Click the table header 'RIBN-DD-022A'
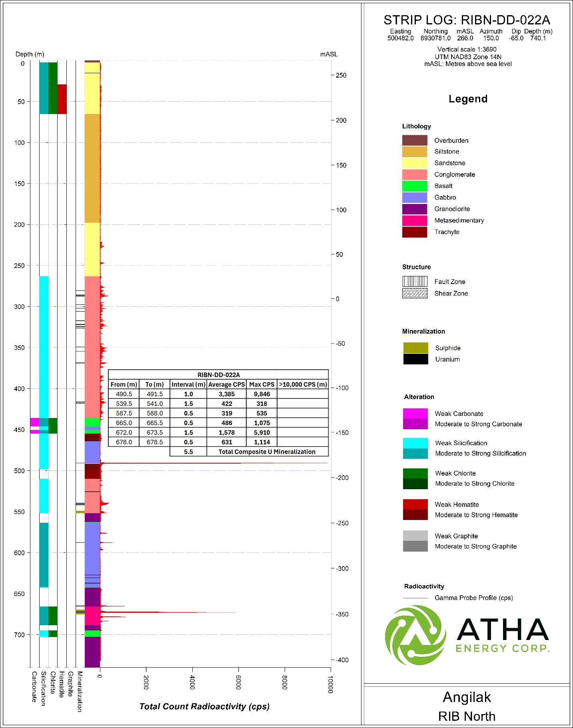Viewport: 573px width, 728px height. pos(219,375)
